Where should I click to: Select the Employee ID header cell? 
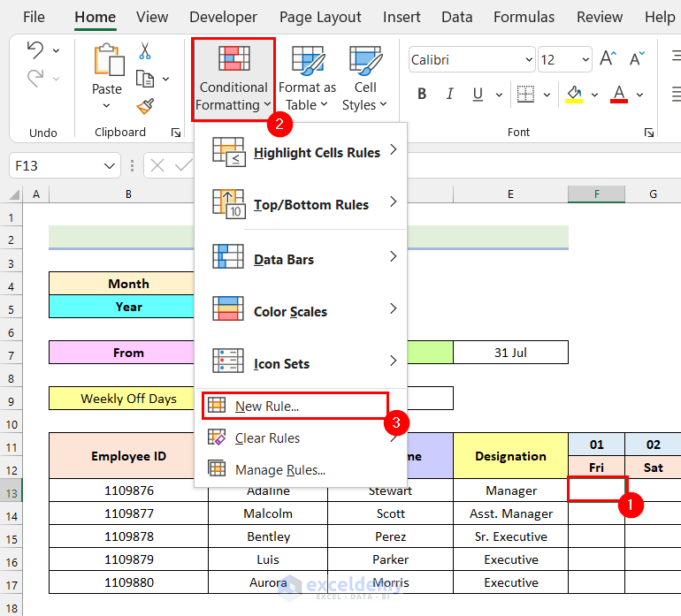click(x=128, y=456)
